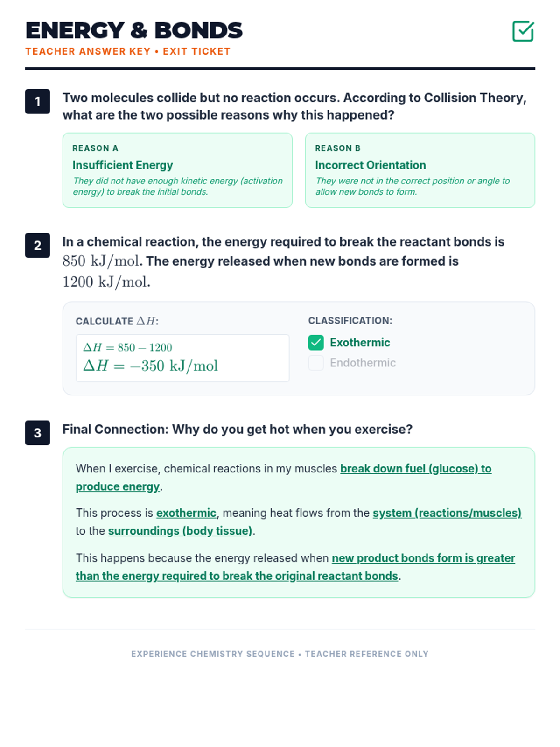Viewport: 560px width, 747px height.
Task: Click the underlined "exothermic" answer
Action: coord(186,513)
